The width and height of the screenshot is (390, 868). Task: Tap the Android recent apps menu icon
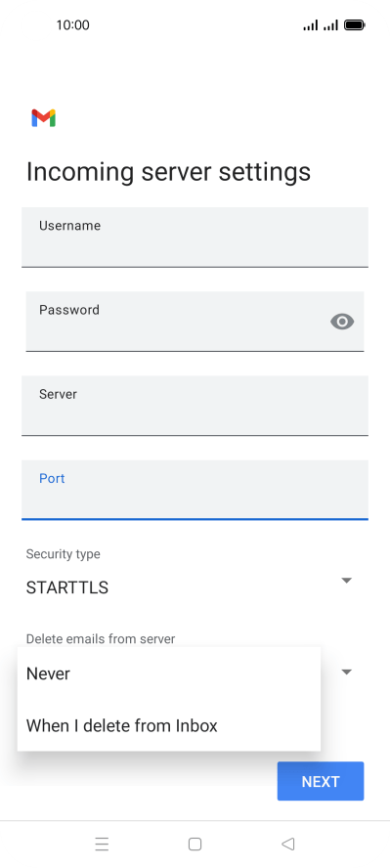click(102, 844)
